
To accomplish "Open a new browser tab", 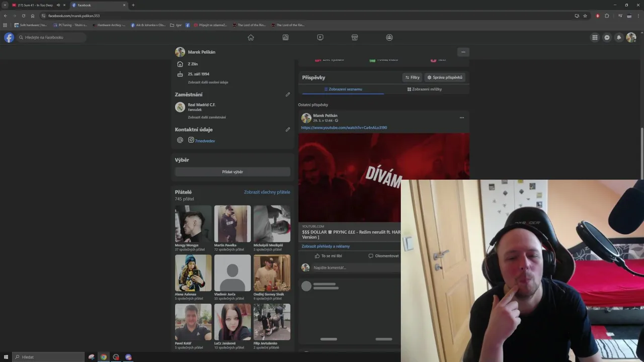I will (x=133, y=5).
